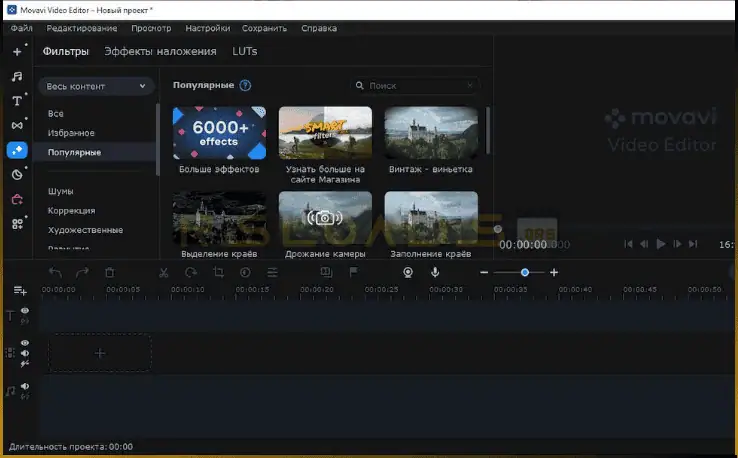The height and width of the screenshot is (458, 738).
Task: Open the Весь контент dropdown
Action: 96,86
